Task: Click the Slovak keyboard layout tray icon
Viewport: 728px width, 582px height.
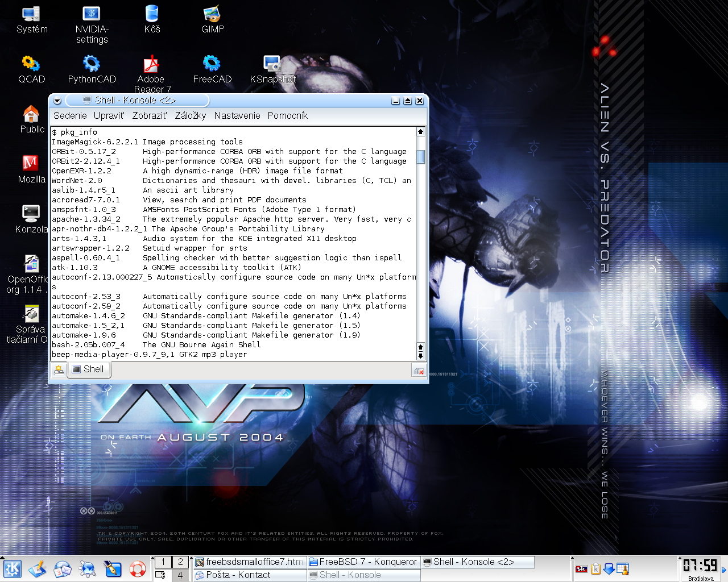Action: coord(581,569)
